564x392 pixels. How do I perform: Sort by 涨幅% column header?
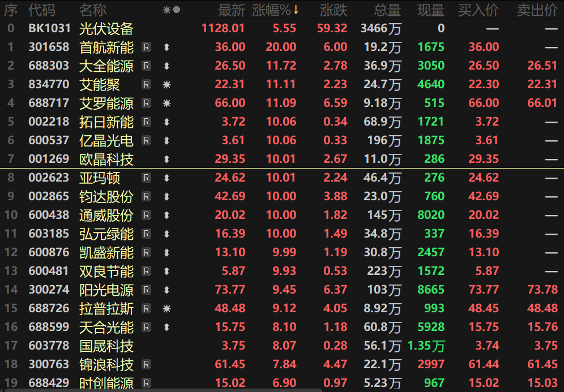[275, 10]
